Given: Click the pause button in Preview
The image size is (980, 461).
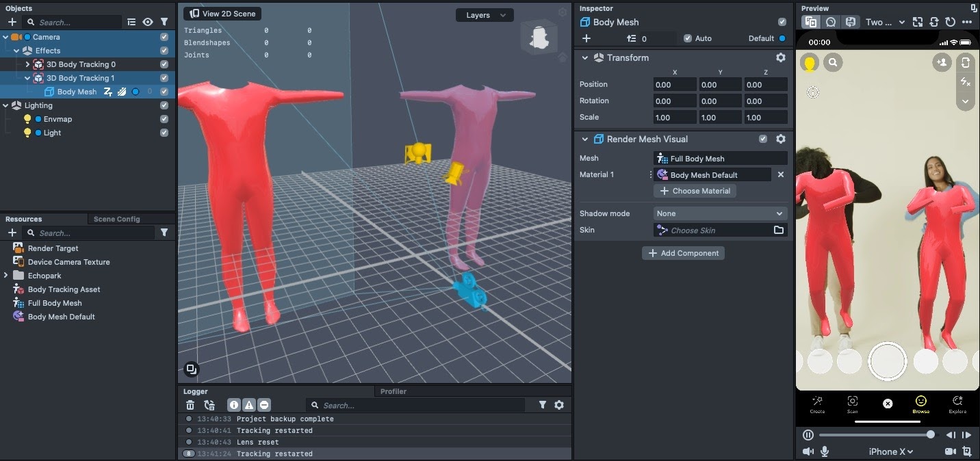Looking at the screenshot, I should point(808,435).
